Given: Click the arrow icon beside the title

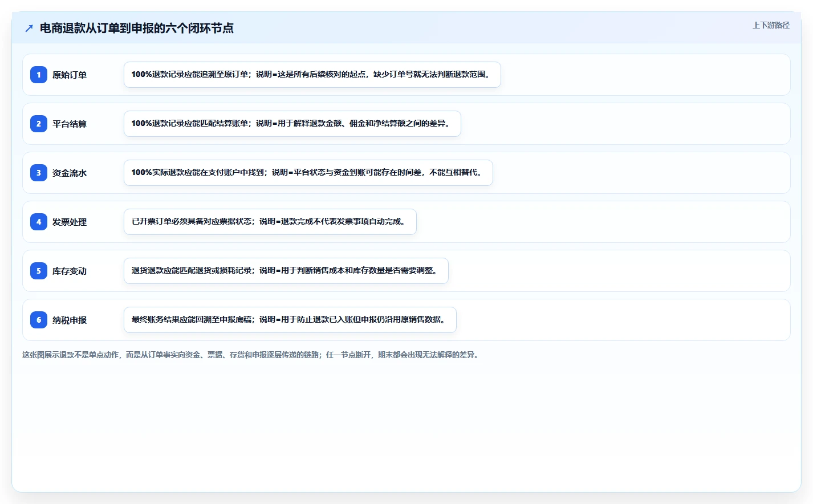Looking at the screenshot, I should point(29,28).
